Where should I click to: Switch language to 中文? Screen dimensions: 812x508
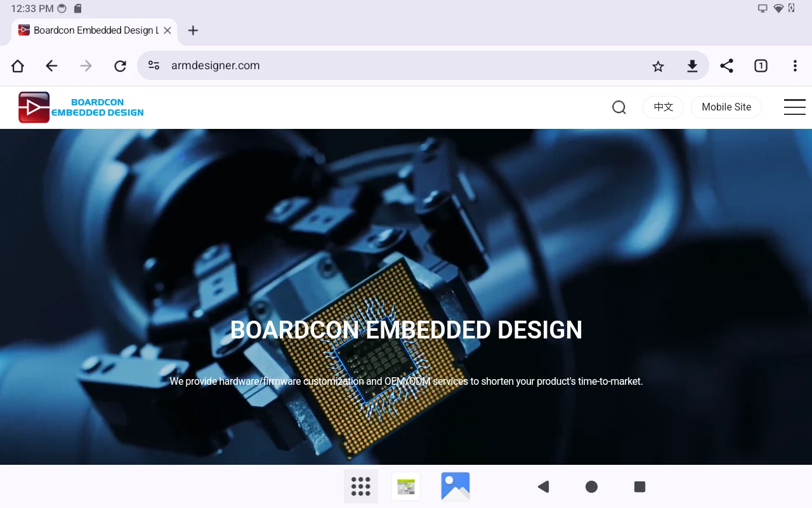click(x=664, y=107)
